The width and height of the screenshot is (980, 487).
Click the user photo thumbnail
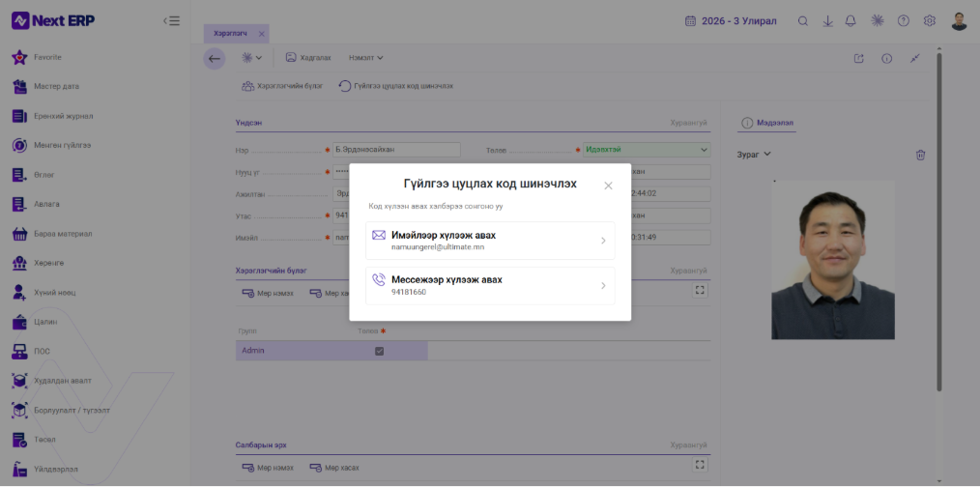click(x=832, y=260)
